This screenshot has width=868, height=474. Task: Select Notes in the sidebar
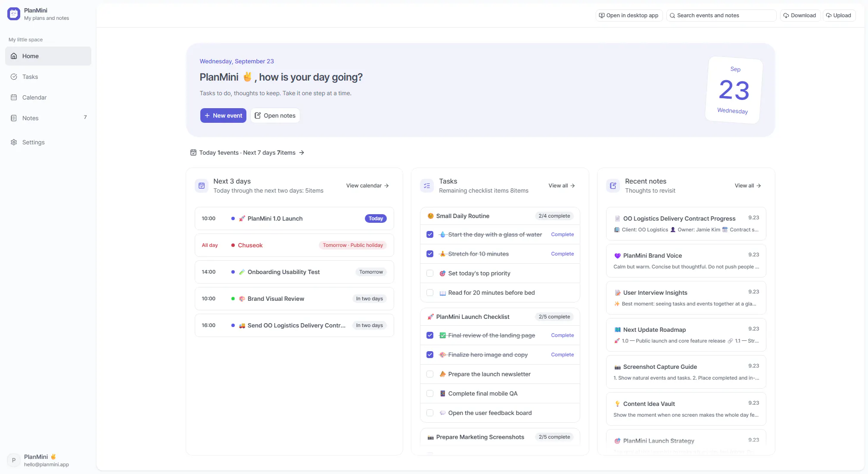pyautogui.click(x=48, y=118)
